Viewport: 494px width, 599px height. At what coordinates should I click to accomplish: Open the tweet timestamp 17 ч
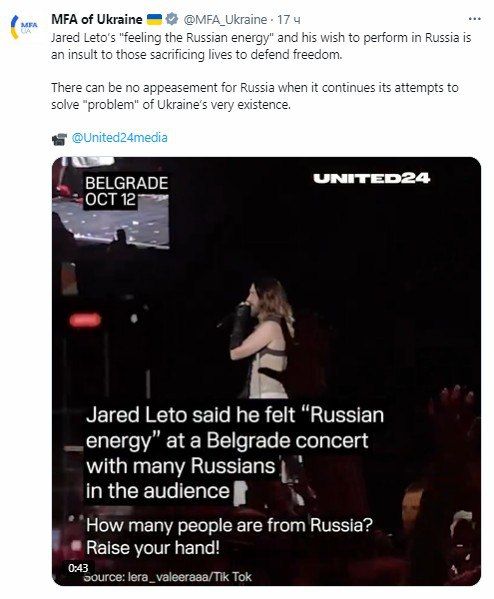pyautogui.click(x=288, y=19)
